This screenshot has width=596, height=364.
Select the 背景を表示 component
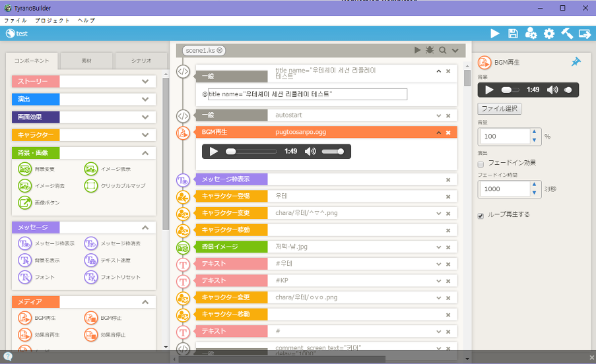[x=39, y=260]
